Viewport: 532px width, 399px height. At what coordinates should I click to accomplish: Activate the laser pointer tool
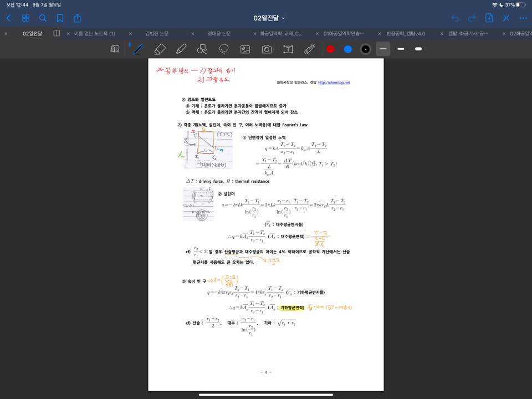point(309,49)
